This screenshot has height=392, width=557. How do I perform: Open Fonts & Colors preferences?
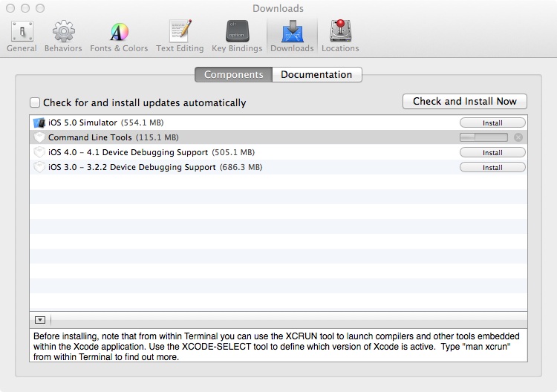119,36
